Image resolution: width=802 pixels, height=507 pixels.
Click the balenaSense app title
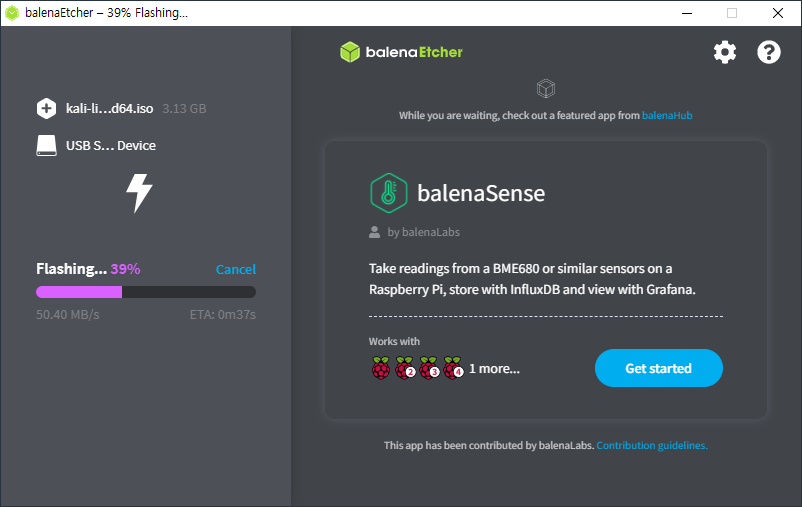pyautogui.click(x=481, y=193)
